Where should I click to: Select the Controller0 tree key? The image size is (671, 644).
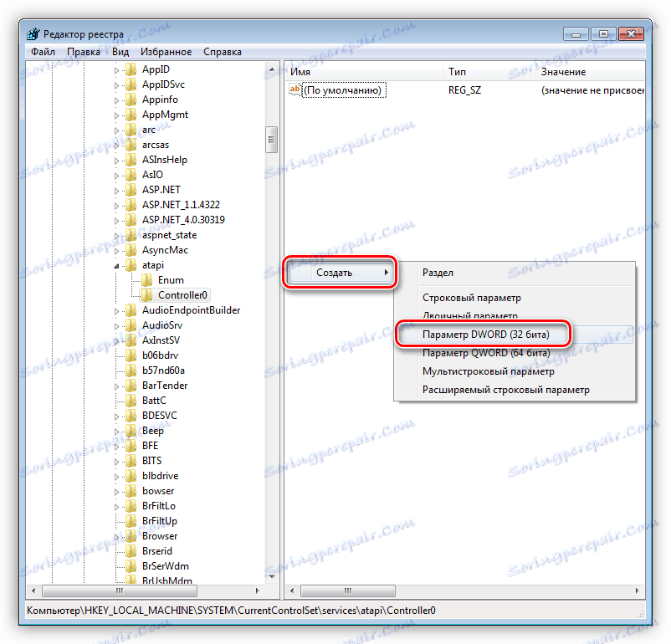[182, 295]
